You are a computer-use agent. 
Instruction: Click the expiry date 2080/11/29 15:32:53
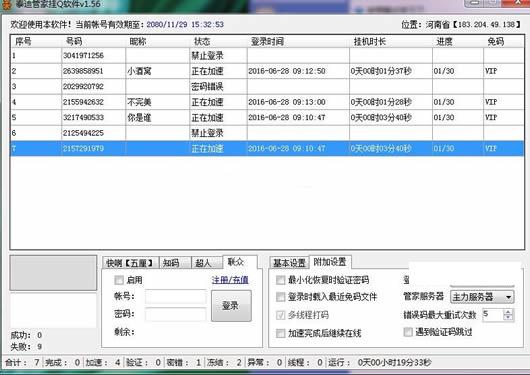[185, 24]
